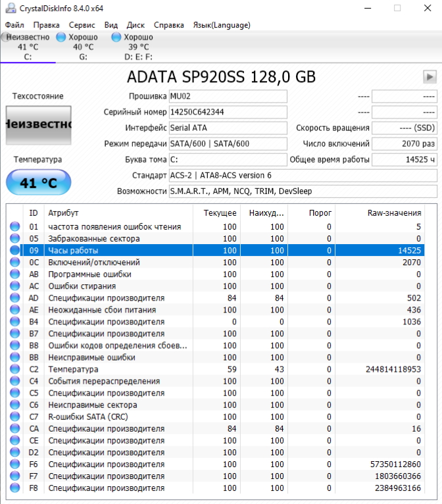The height and width of the screenshot is (504, 442).
Task: Click status icon of row F6
Action: 14,465
